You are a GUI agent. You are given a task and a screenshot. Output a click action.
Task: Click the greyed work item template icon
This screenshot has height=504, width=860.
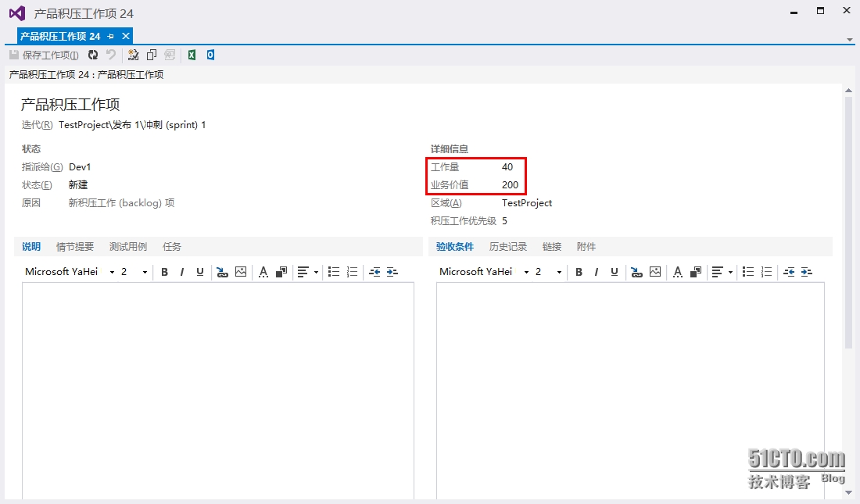click(x=170, y=55)
